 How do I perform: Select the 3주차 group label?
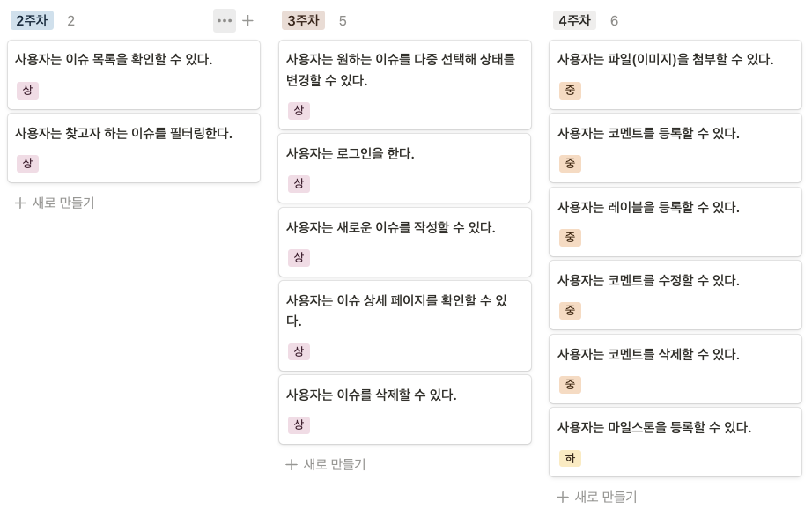coord(304,21)
